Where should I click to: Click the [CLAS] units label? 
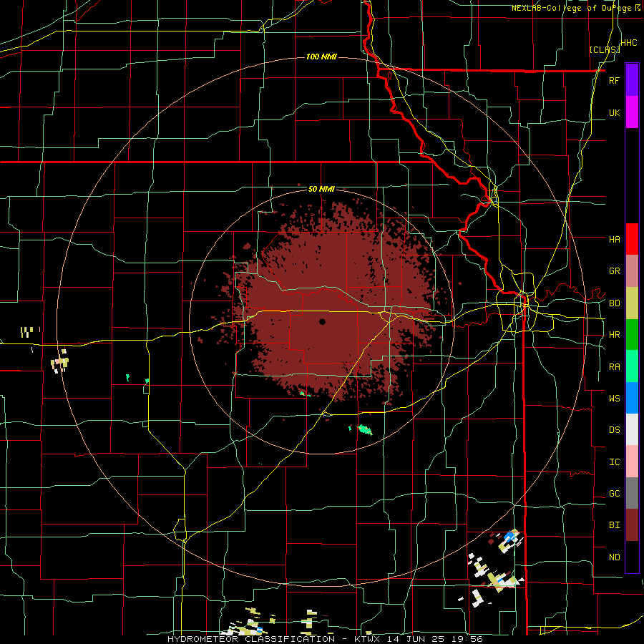pos(605,49)
